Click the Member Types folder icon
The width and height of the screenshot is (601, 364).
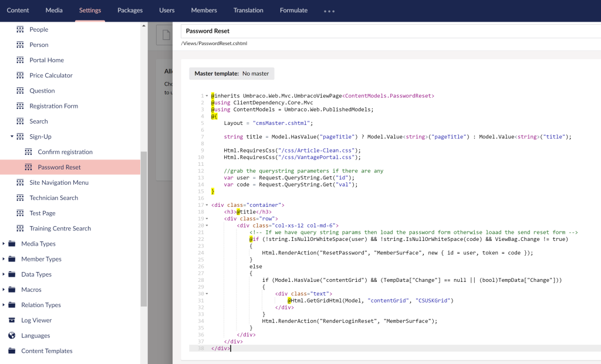pos(12,259)
